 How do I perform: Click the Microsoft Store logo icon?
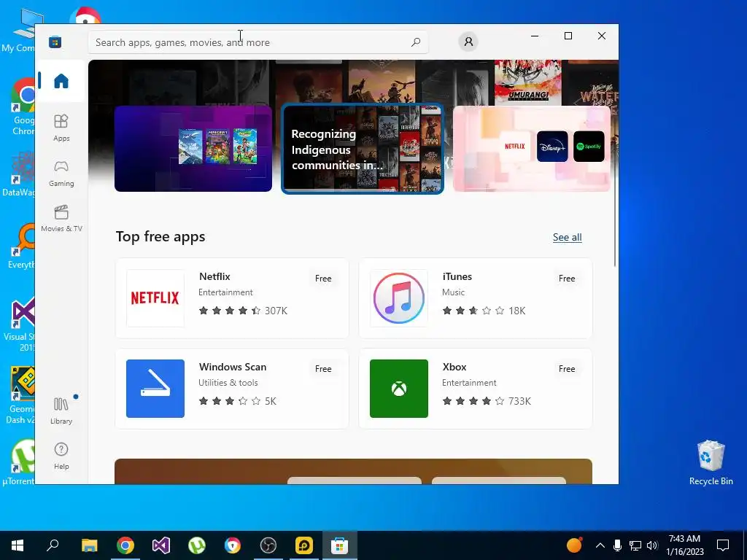pos(55,42)
